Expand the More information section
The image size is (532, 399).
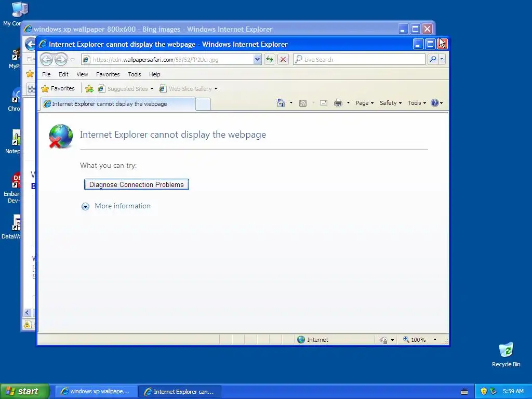116,206
